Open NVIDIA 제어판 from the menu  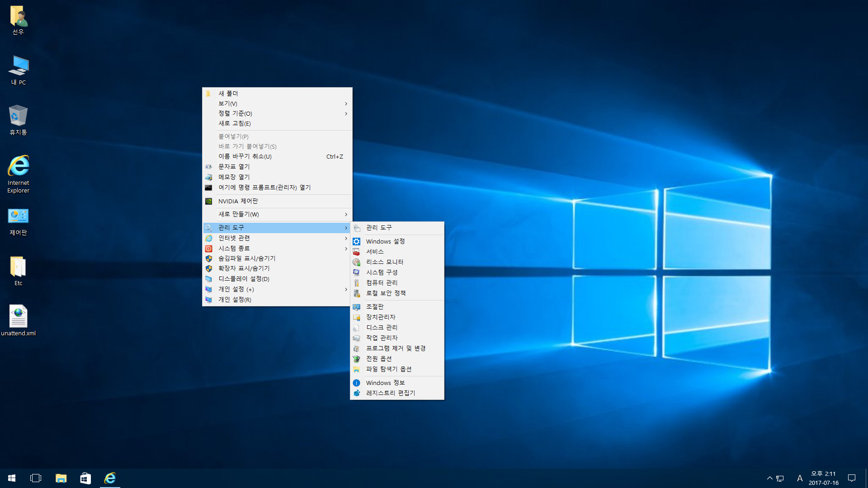277,201
